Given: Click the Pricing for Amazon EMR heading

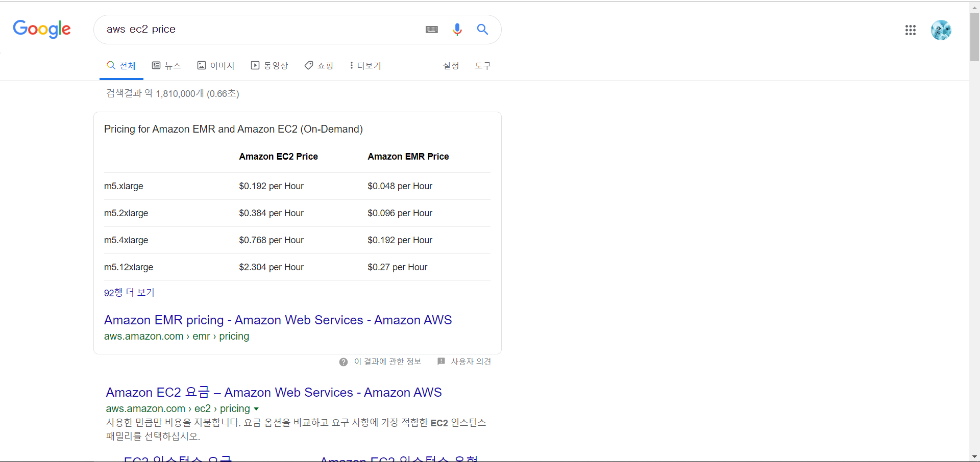Looking at the screenshot, I should pos(233,129).
